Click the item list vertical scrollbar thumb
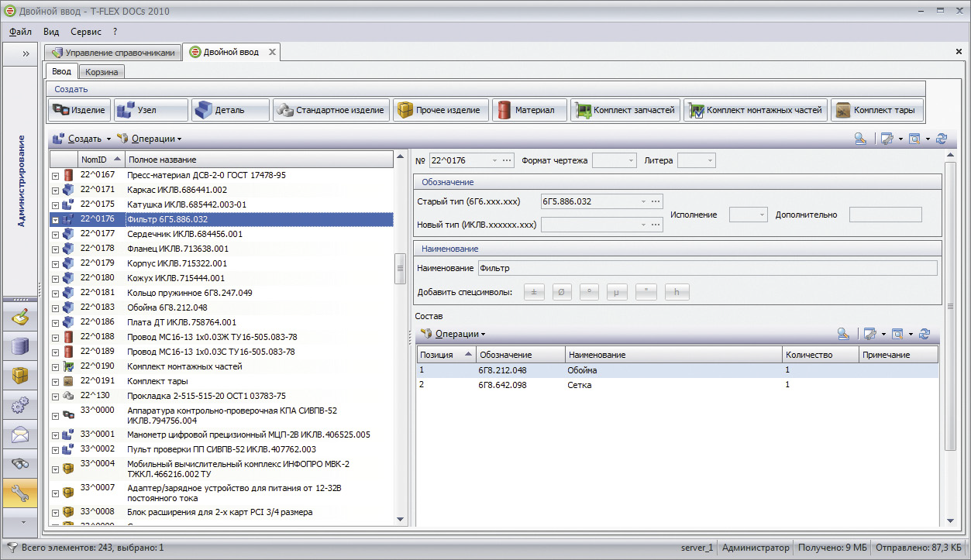The image size is (971, 560). tap(401, 269)
